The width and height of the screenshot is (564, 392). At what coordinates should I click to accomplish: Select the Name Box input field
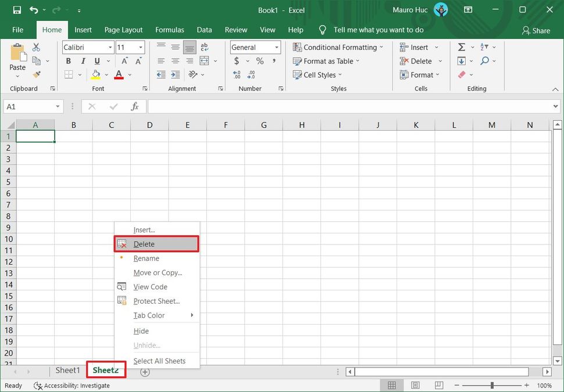pos(29,106)
